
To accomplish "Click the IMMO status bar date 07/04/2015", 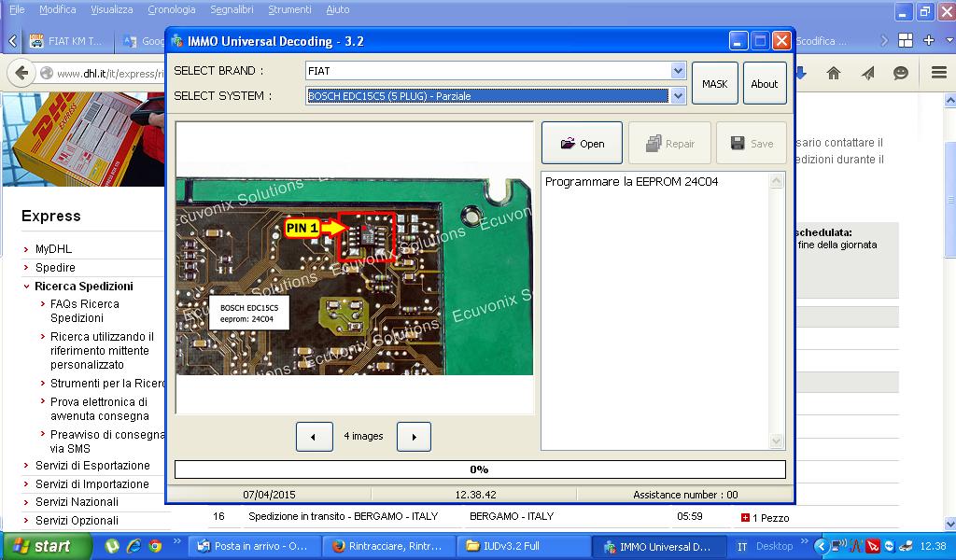I will 269,495.
